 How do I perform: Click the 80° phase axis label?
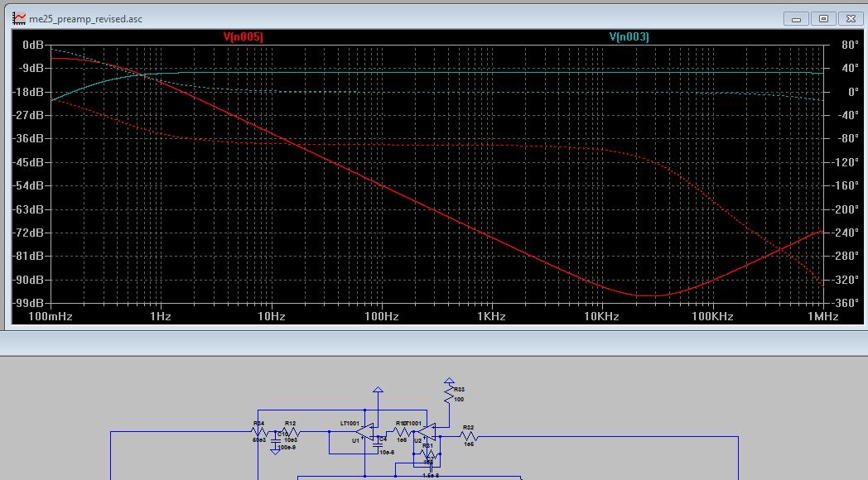(x=850, y=45)
